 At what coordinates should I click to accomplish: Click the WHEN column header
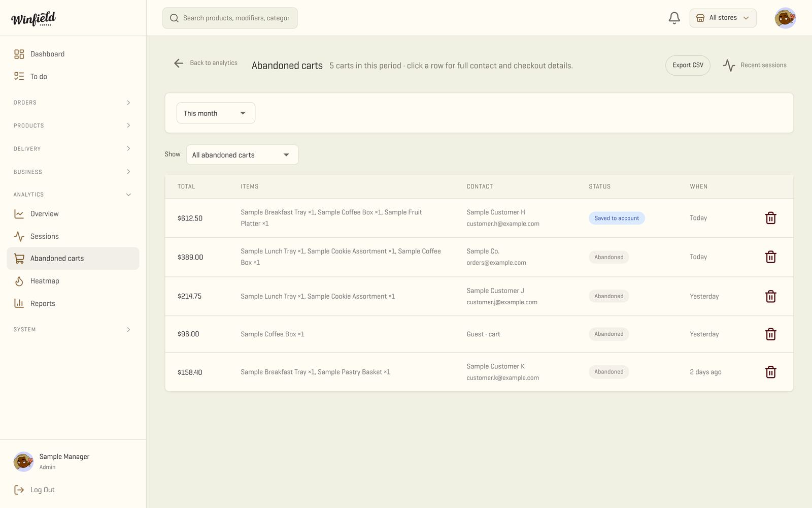(x=698, y=187)
